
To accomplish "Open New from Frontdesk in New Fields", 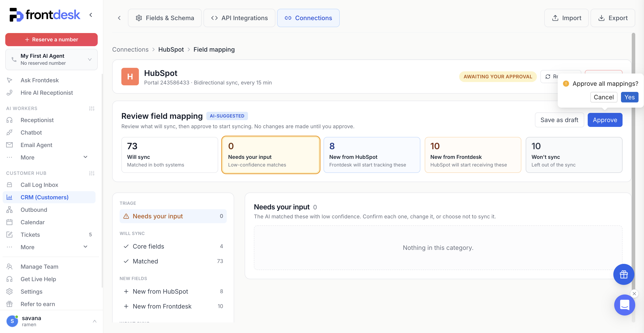I will 173,306.
